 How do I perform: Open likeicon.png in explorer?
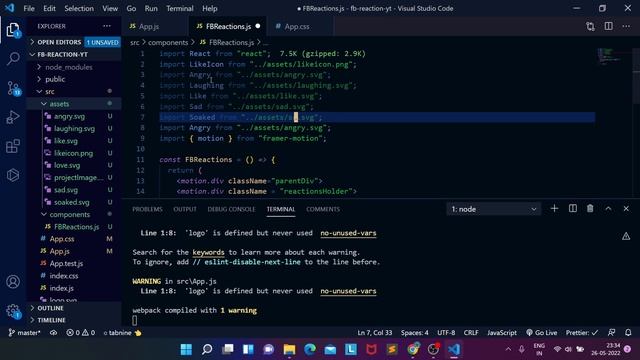point(73,153)
